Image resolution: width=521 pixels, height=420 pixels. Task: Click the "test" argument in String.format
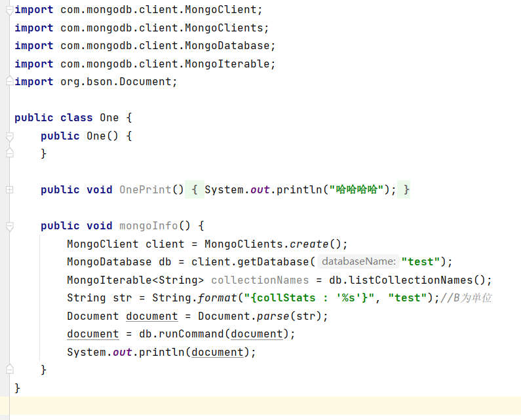coord(408,297)
